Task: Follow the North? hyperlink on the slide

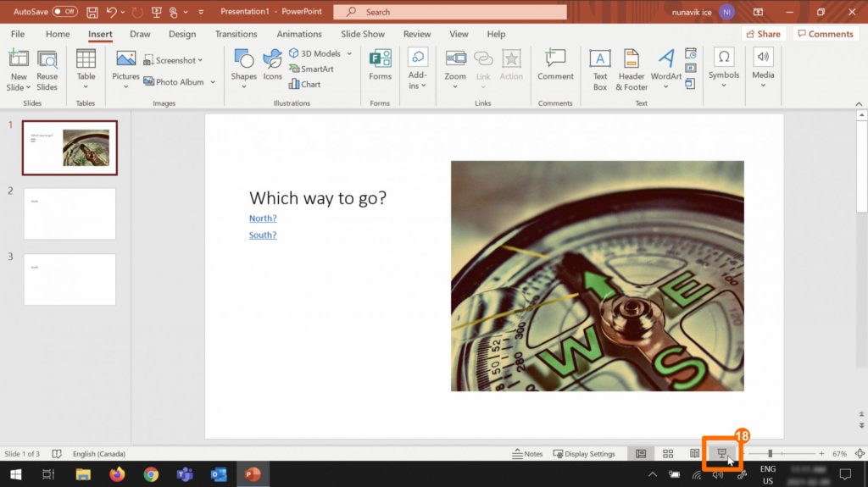Action: coord(263,219)
